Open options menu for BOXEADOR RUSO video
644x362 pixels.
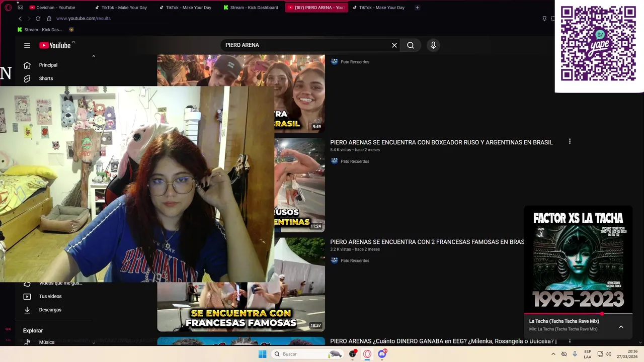pyautogui.click(x=570, y=142)
